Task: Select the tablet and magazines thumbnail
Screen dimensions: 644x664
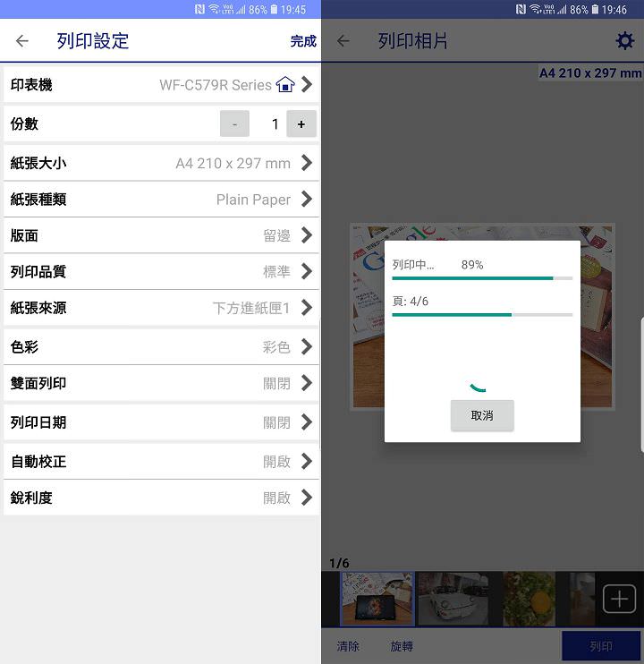Action: pyautogui.click(x=377, y=599)
